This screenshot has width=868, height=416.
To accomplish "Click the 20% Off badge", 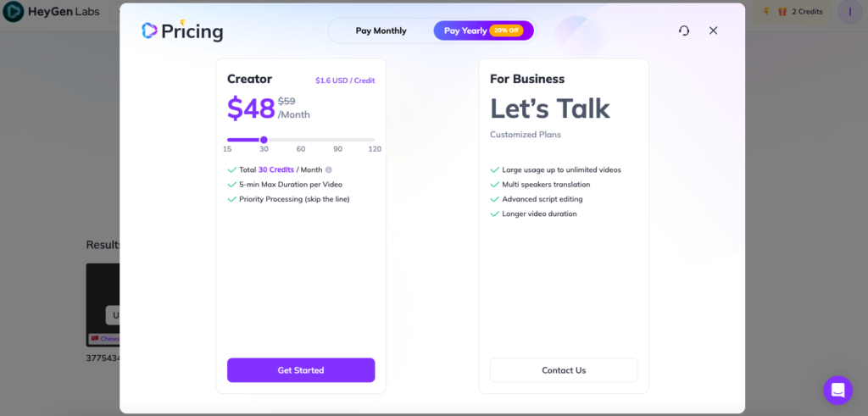I will click(x=506, y=31).
